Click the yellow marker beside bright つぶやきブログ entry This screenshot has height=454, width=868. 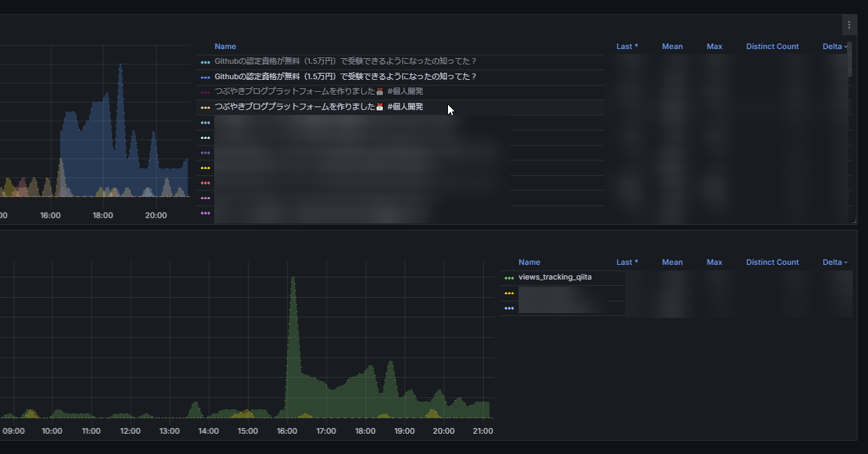205,108
